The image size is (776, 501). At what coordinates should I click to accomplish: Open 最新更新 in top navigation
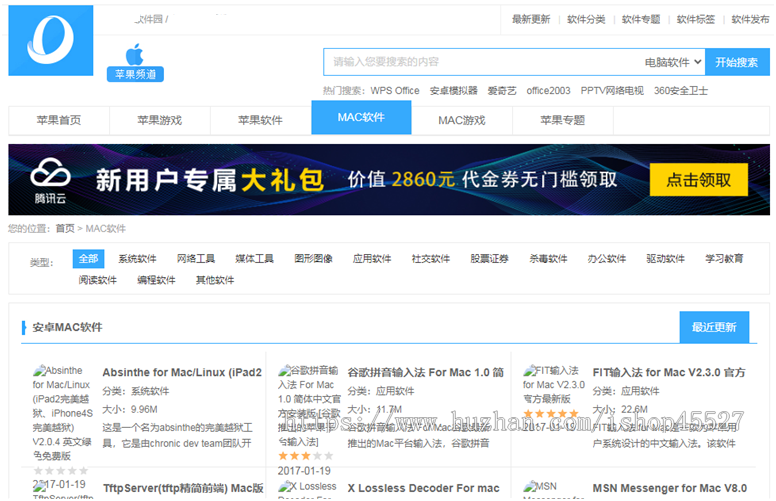point(531,19)
